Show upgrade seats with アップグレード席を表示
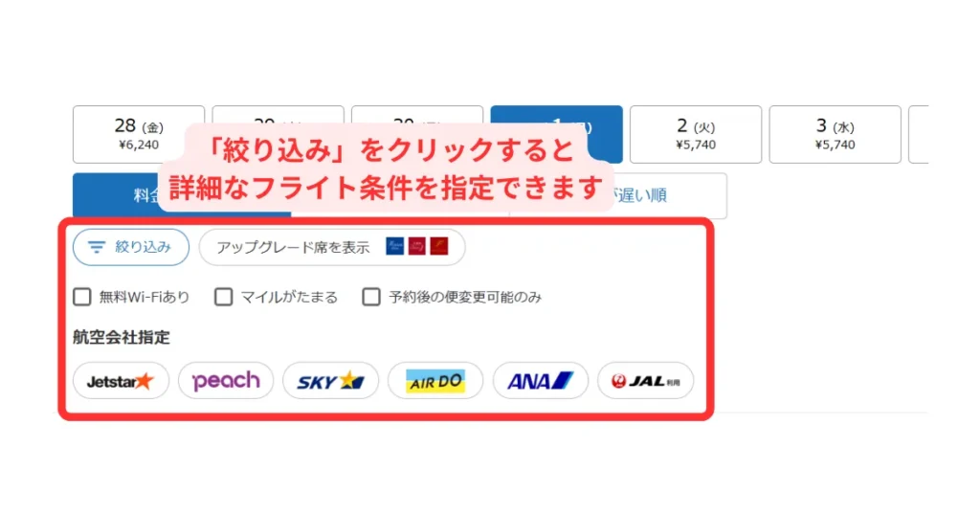 tap(332, 248)
